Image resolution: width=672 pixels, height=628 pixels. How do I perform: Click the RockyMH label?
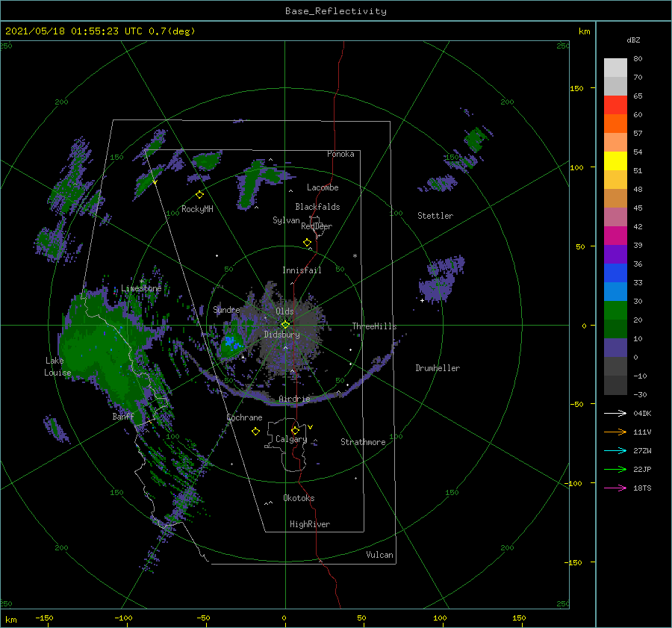click(x=197, y=209)
